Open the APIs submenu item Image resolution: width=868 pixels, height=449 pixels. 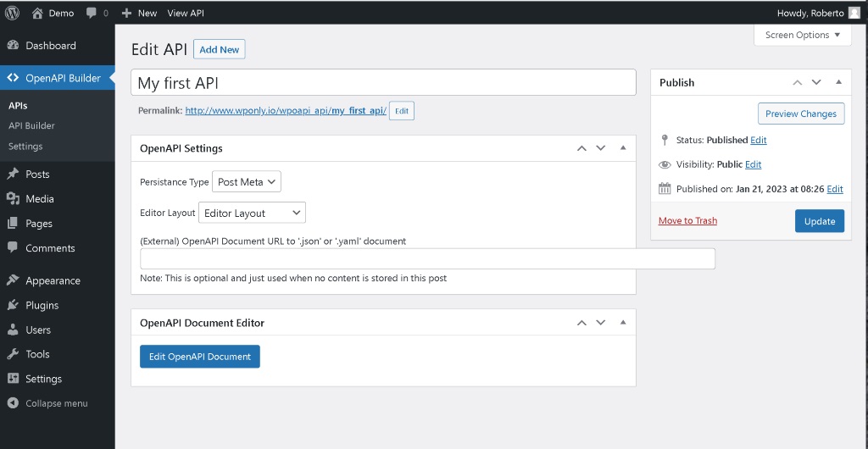coord(18,106)
